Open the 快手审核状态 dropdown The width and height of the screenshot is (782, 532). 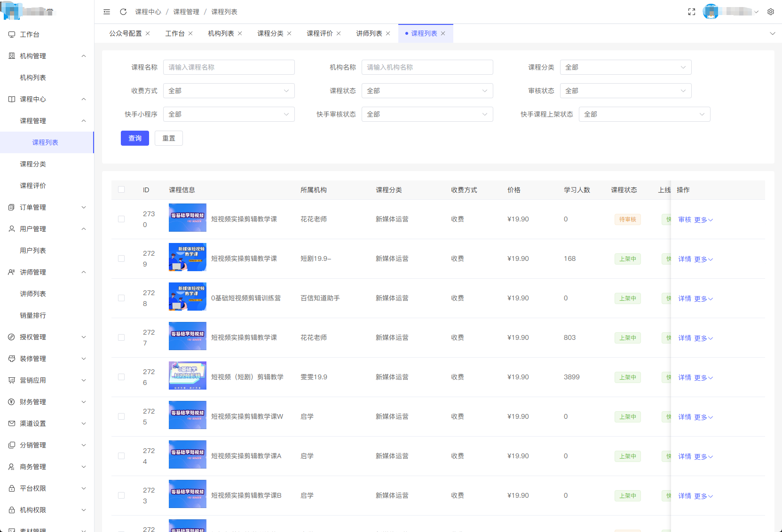coord(427,114)
